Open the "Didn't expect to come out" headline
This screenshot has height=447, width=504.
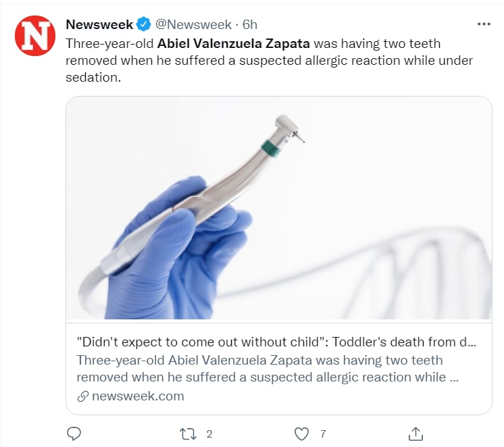[277, 342]
